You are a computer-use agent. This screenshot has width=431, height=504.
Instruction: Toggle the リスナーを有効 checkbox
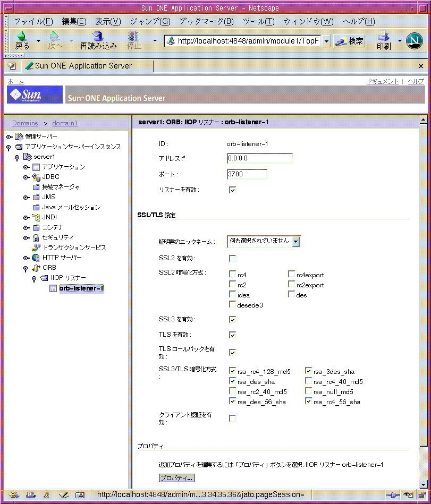[x=232, y=190]
